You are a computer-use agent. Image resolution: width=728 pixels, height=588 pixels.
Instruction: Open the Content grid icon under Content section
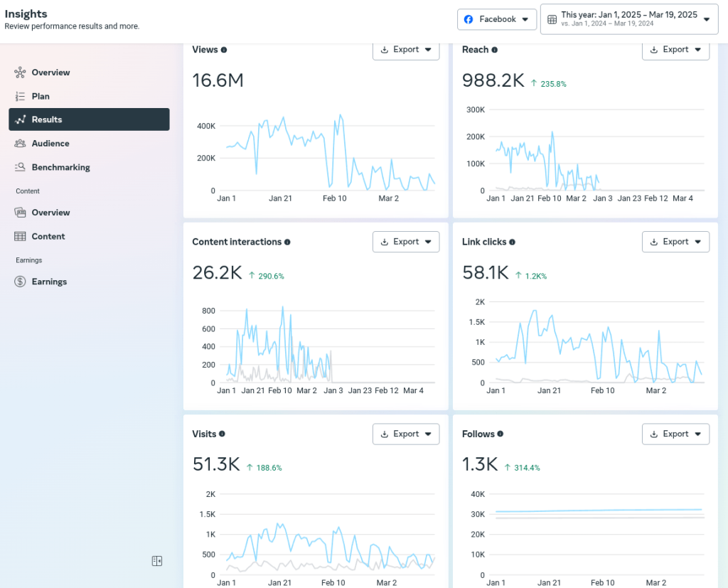pos(19,236)
